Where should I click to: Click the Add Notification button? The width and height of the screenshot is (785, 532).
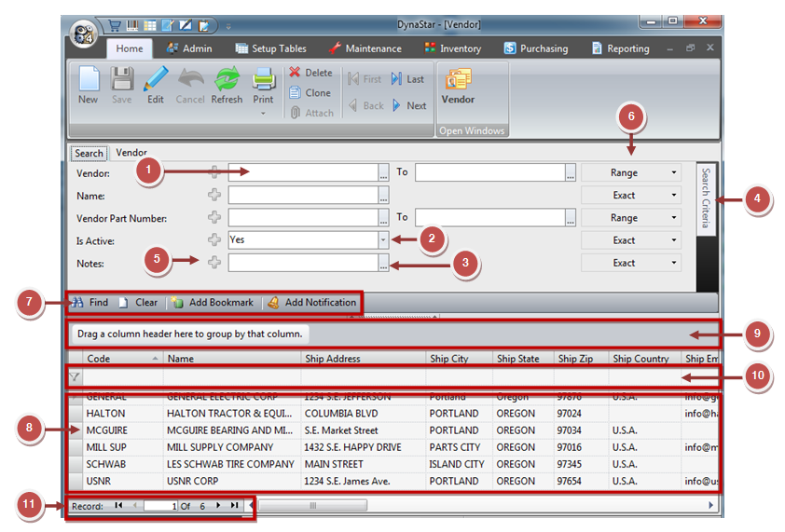(311, 303)
